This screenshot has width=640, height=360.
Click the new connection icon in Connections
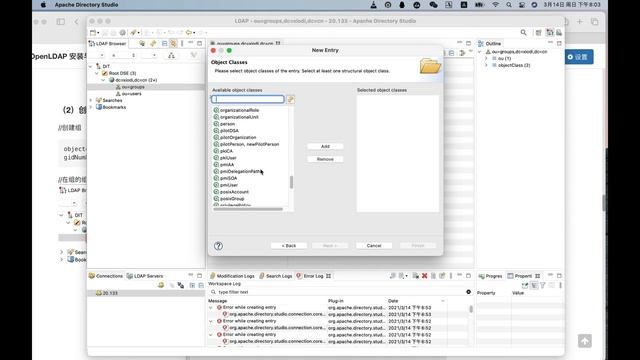click(x=161, y=285)
